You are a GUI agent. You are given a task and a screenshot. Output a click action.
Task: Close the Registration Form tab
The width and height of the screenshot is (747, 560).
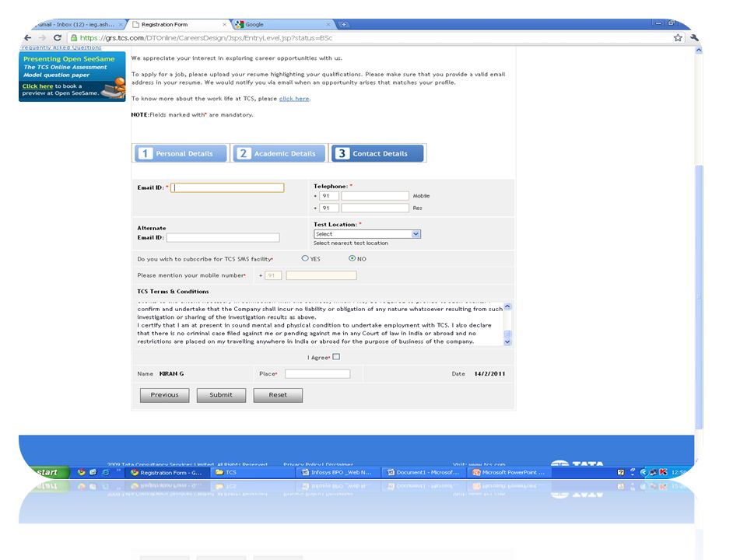[x=224, y=24]
